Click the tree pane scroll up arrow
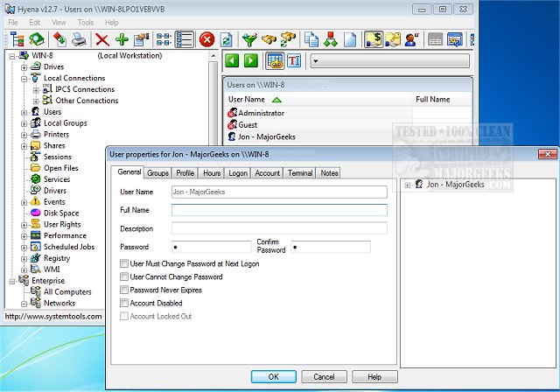 click(213, 56)
